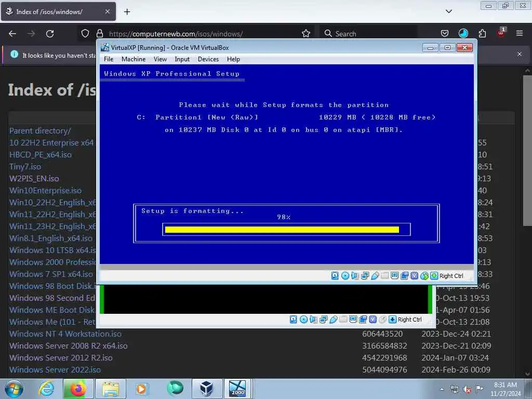Open the Tiny7.iso link

pyautogui.click(x=25, y=167)
